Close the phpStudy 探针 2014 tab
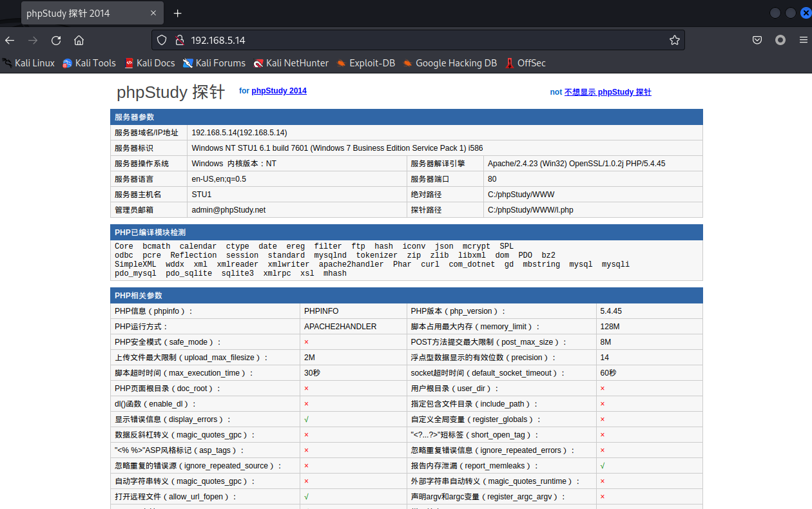Image resolution: width=812 pixels, height=509 pixels. point(153,14)
